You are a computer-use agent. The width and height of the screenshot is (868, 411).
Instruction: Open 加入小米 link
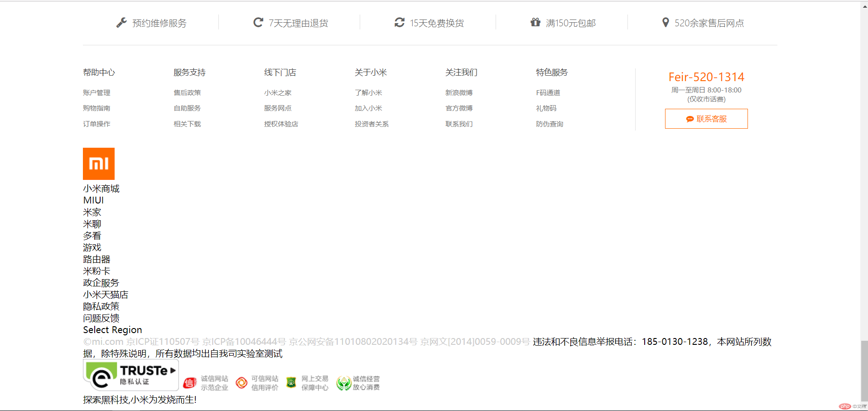point(368,108)
